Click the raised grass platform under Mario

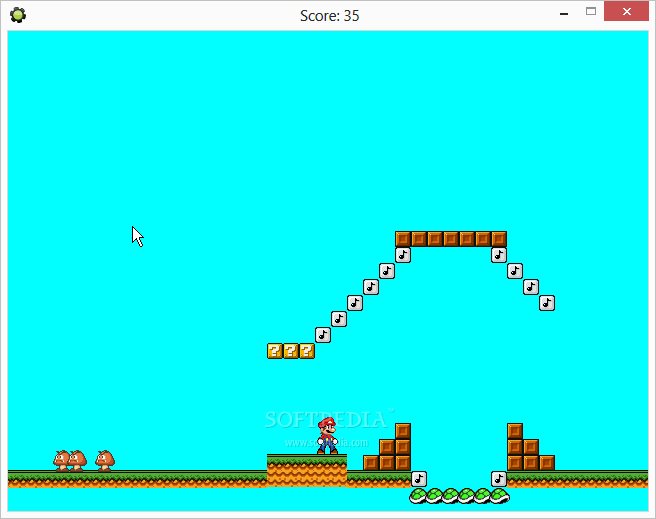coord(307,470)
